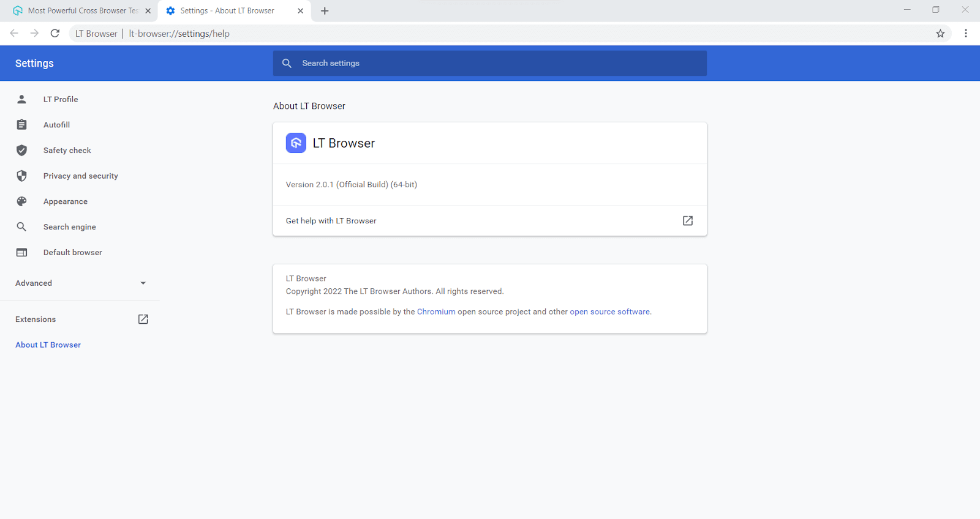980x519 pixels.
Task: Click the Extensions external link icon
Action: (x=143, y=319)
